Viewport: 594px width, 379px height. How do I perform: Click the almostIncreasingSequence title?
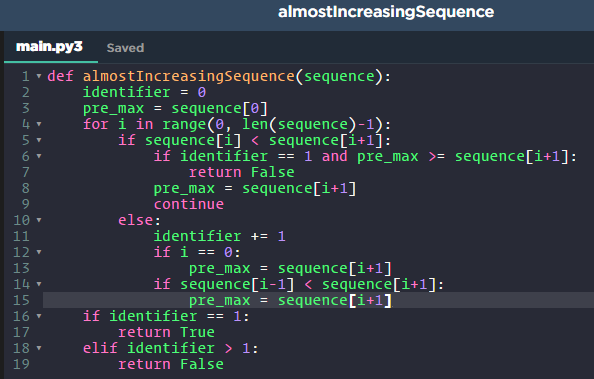click(386, 12)
